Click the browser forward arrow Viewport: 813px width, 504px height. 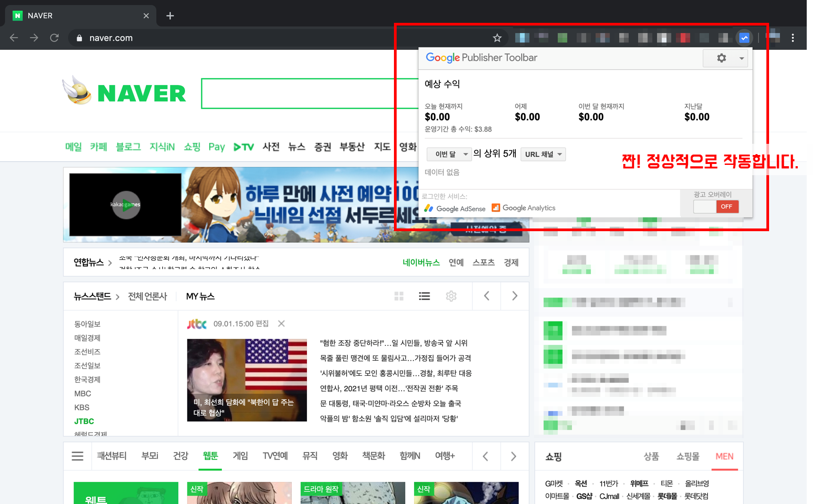coord(34,38)
